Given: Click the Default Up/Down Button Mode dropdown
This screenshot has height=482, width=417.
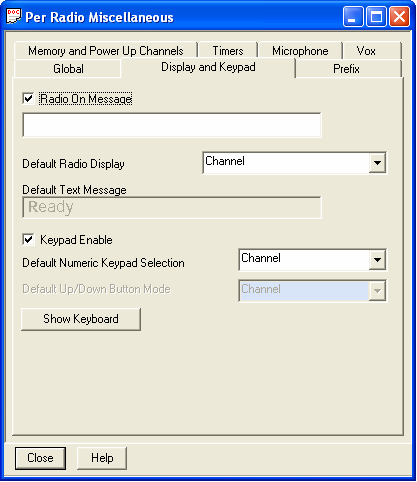Looking at the screenshot, I should coord(312,291).
